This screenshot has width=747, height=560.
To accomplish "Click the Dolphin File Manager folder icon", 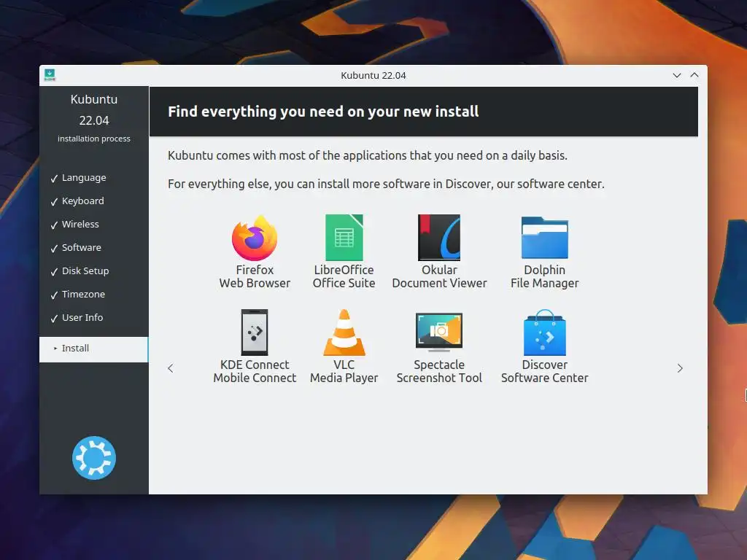I will pos(544,238).
